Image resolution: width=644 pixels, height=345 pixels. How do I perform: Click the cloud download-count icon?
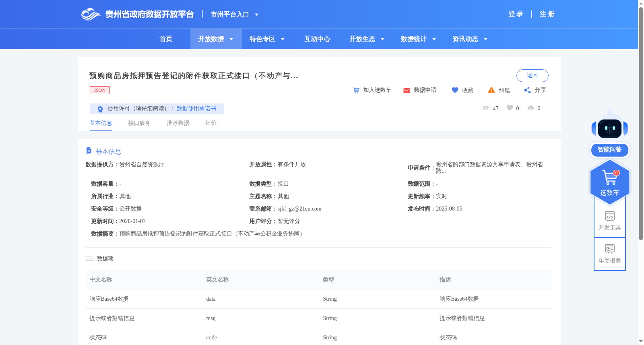point(531,108)
